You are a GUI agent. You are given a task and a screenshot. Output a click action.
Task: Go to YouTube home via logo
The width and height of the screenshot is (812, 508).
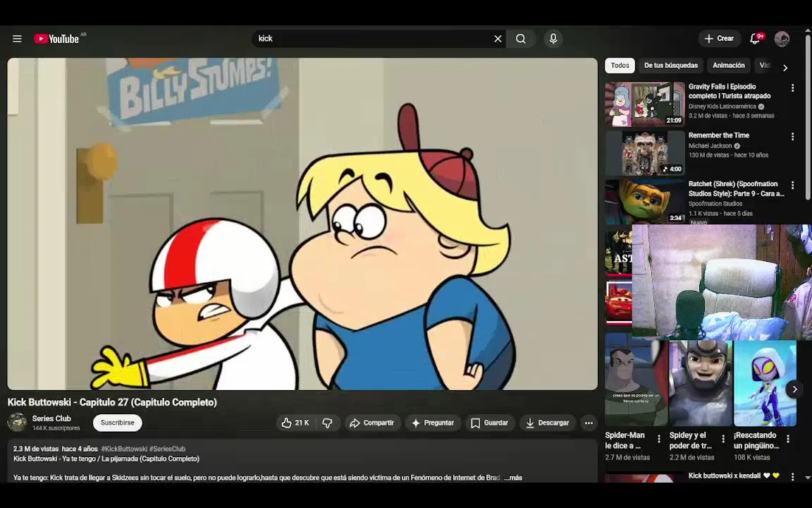[56, 39]
